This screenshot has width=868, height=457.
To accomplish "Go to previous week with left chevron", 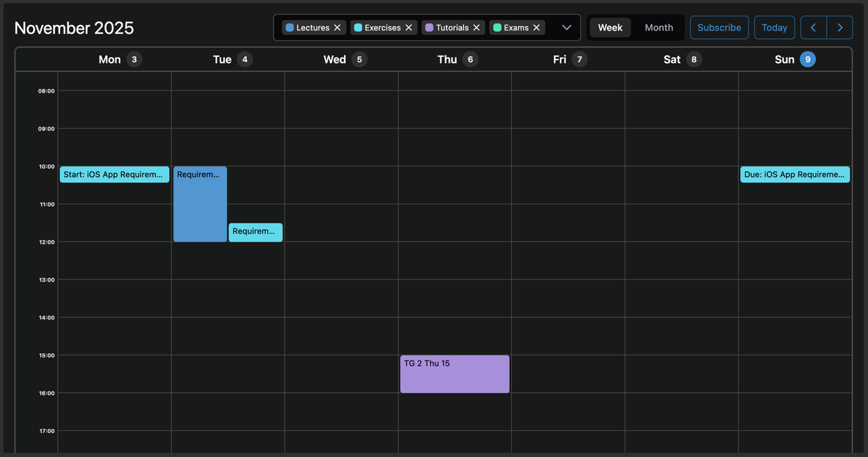I will pyautogui.click(x=813, y=28).
